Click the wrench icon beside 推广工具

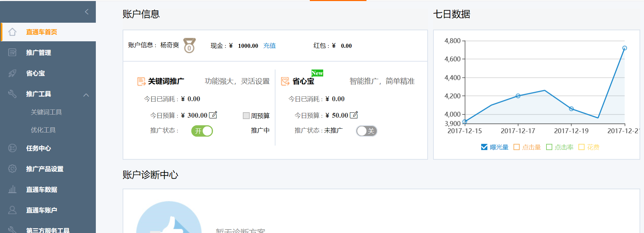click(x=12, y=94)
